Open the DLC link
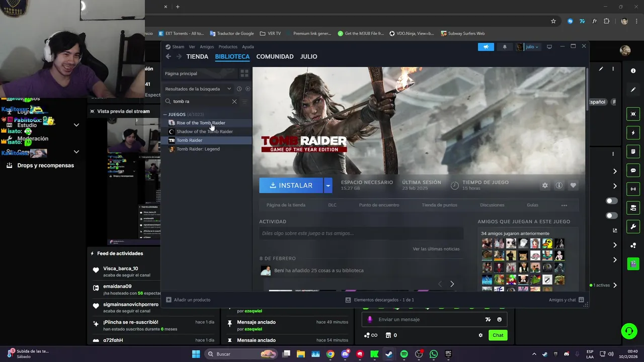Viewport: 644px width, 362px height. point(332,205)
